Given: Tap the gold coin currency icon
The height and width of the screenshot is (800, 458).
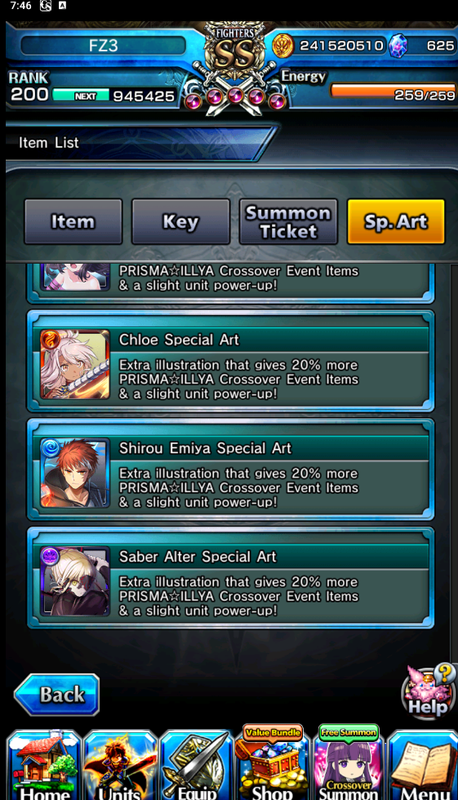Looking at the screenshot, I should coord(283,46).
